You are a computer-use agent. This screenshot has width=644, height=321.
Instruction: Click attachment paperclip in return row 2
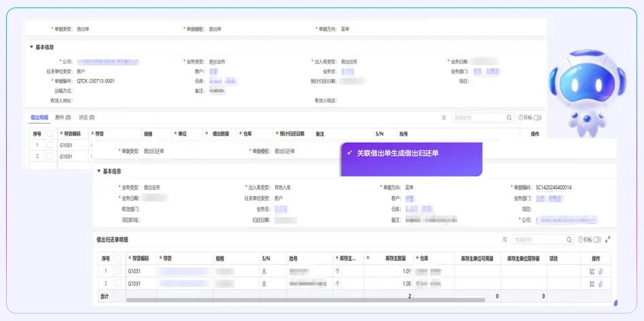point(601,283)
